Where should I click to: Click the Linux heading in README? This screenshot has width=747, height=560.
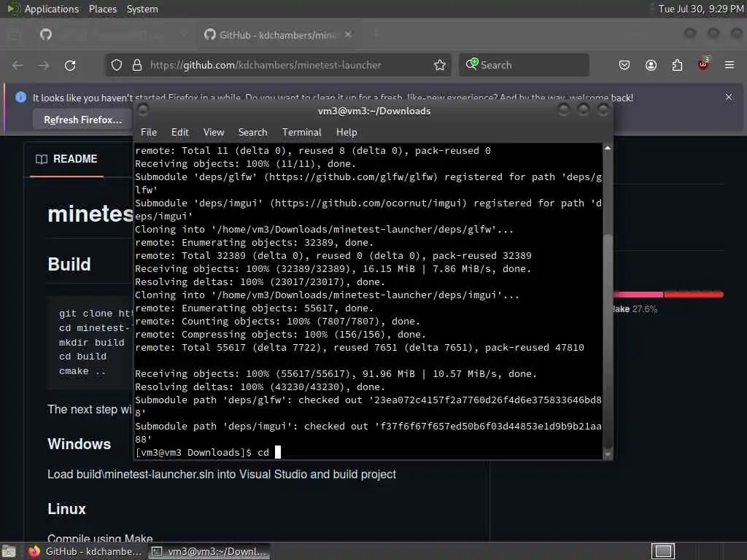point(66,509)
